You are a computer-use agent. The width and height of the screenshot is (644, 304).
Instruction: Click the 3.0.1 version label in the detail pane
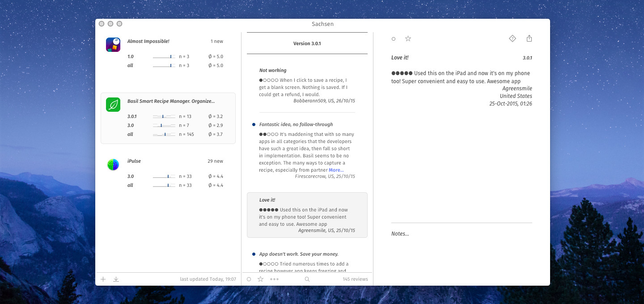527,58
